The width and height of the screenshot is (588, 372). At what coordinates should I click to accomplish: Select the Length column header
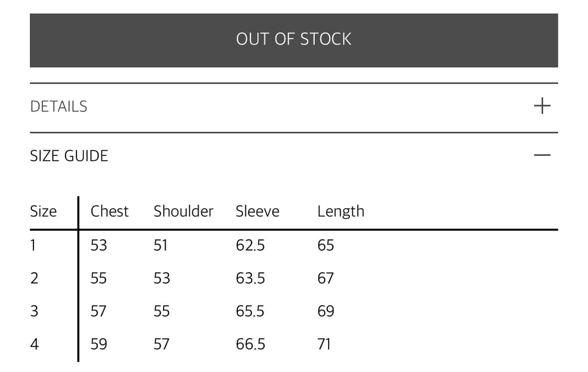click(x=340, y=211)
